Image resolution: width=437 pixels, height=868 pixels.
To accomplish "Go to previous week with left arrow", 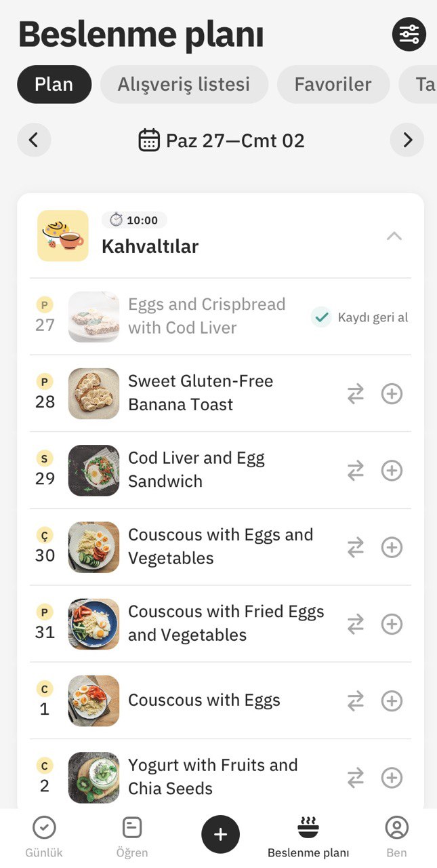I will [x=34, y=140].
